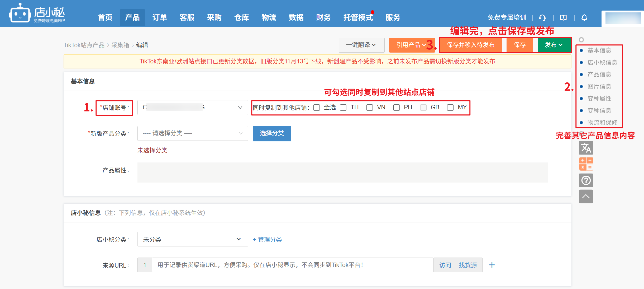Open the 店小秘分类 未分类 dropdown
This screenshot has height=289, width=644.
click(x=192, y=239)
